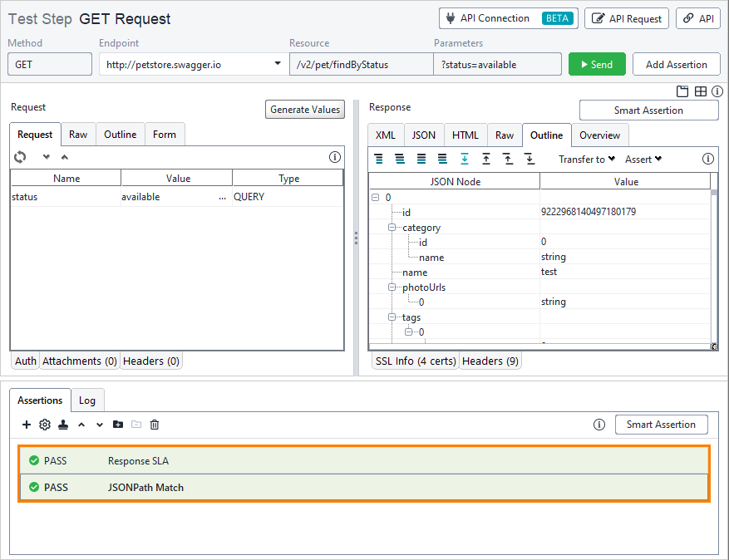Screen dimensions: 729x560
Task: Create assertion group using the folder-plus icon
Action: 117,425
